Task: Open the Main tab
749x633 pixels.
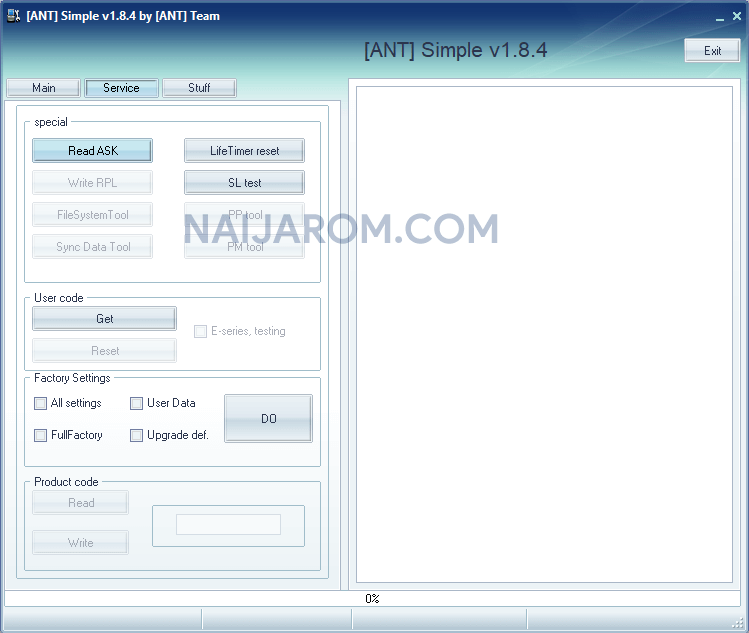Action: click(43, 88)
